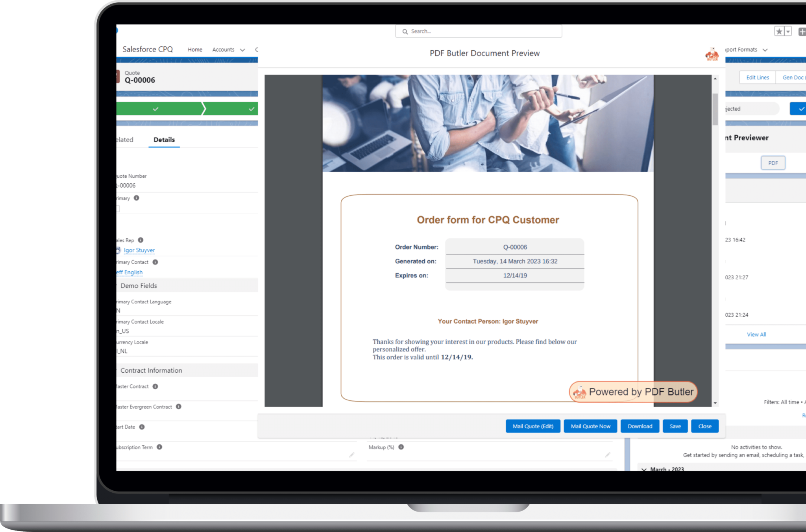Click the PDF format button icon

coord(773,163)
